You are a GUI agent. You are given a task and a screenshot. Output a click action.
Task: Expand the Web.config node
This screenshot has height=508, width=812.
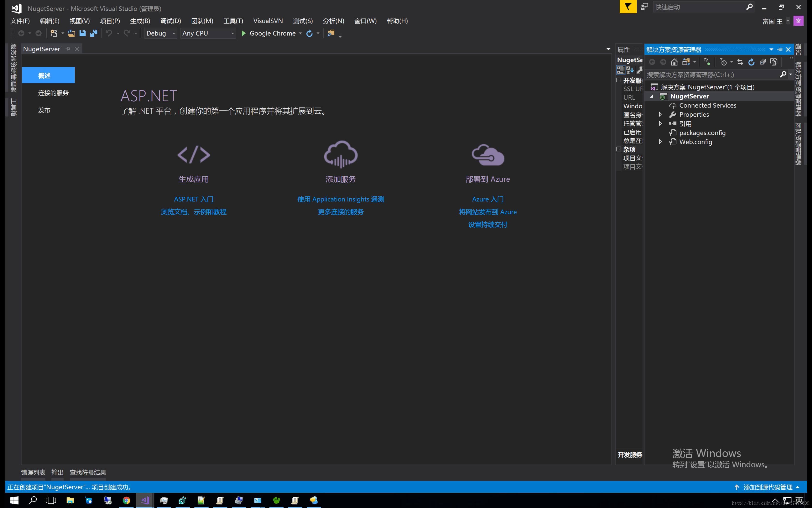[x=660, y=142]
